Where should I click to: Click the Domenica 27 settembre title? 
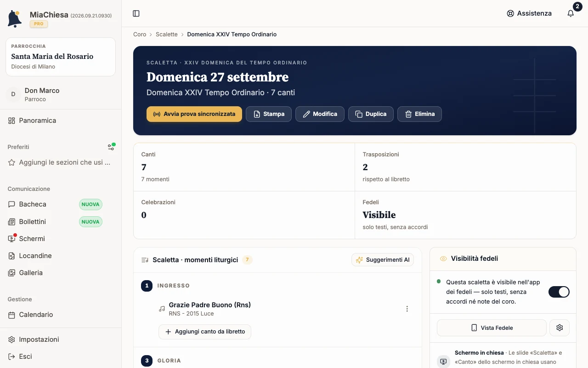(x=217, y=77)
